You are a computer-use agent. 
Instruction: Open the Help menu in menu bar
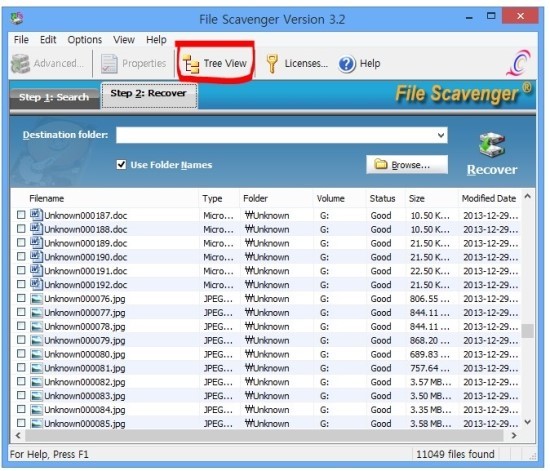click(156, 40)
